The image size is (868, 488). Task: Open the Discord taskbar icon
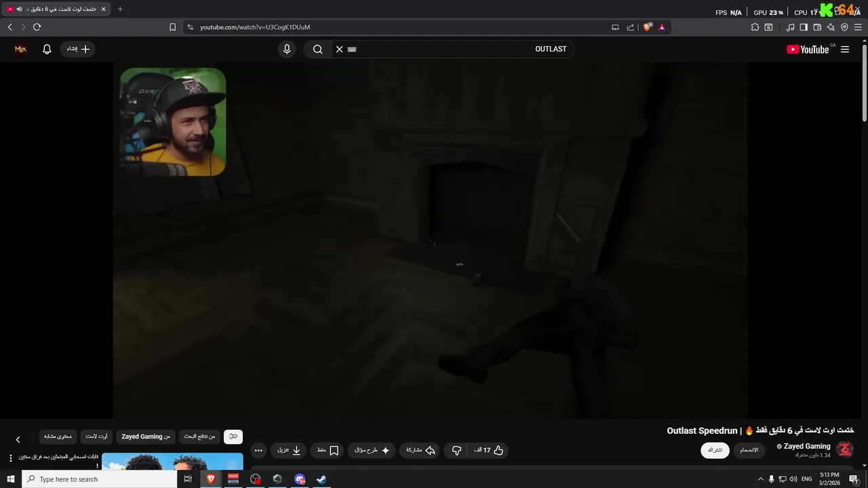pyautogui.click(x=300, y=479)
